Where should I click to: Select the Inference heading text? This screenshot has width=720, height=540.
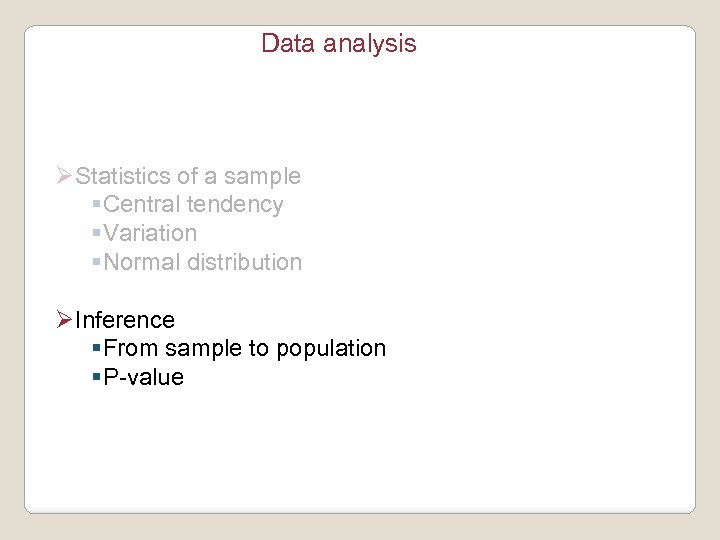(125, 320)
